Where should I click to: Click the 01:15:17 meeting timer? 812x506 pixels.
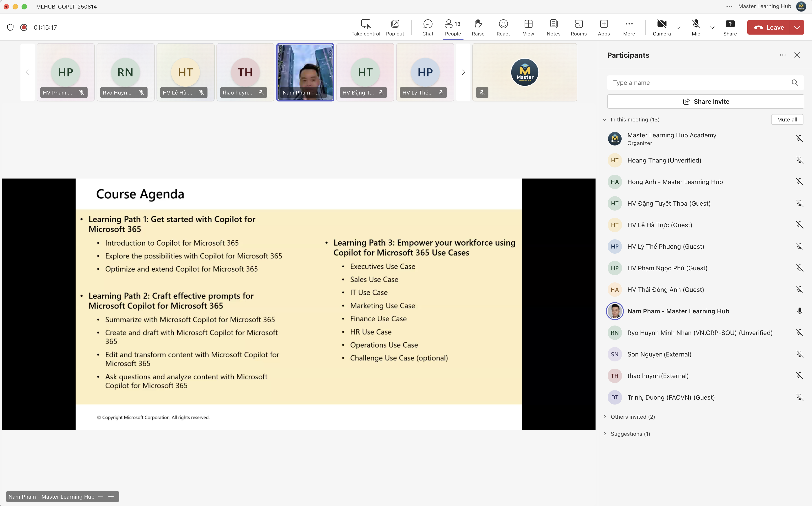click(x=45, y=27)
